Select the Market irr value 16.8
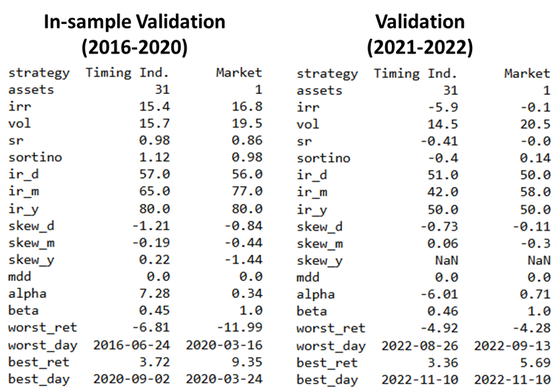The image size is (557, 392). click(x=247, y=107)
